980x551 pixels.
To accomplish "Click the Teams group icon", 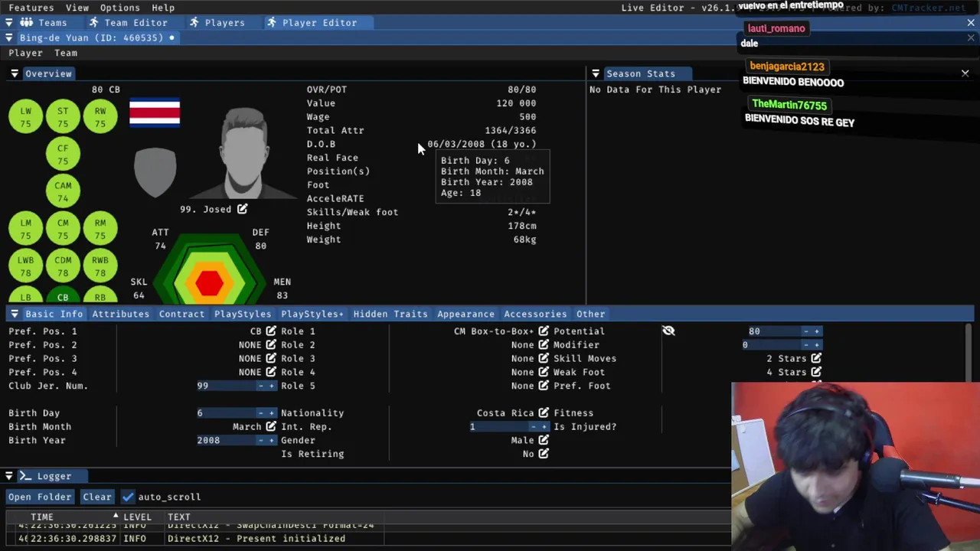I will [x=26, y=23].
